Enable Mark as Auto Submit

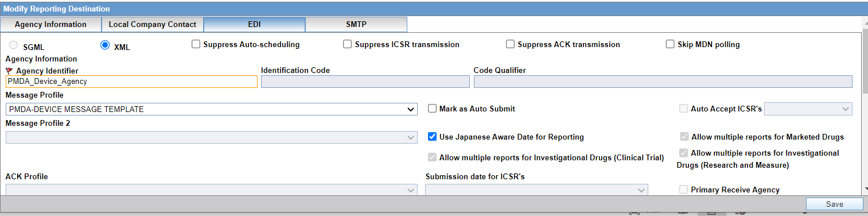[x=432, y=109]
